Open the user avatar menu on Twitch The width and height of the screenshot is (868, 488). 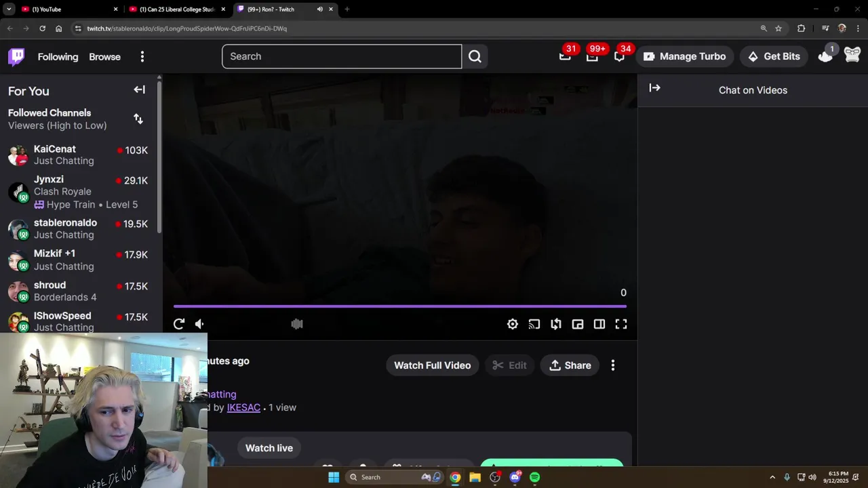pyautogui.click(x=852, y=56)
